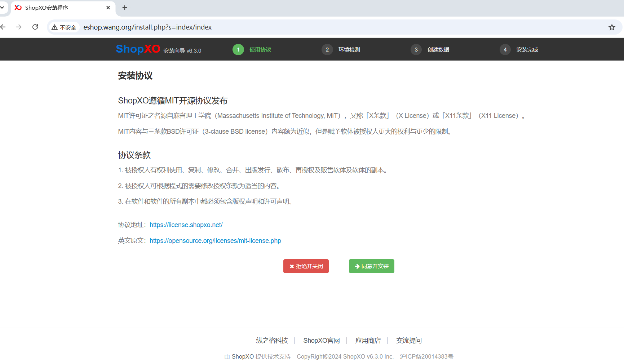Click the step 3 circle icon
The image size is (624, 364).
tap(416, 49)
